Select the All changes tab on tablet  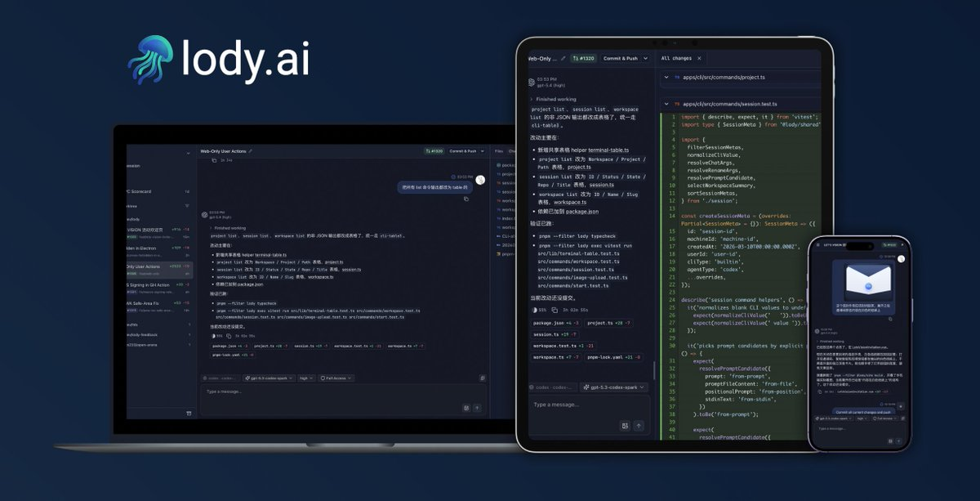click(x=676, y=59)
